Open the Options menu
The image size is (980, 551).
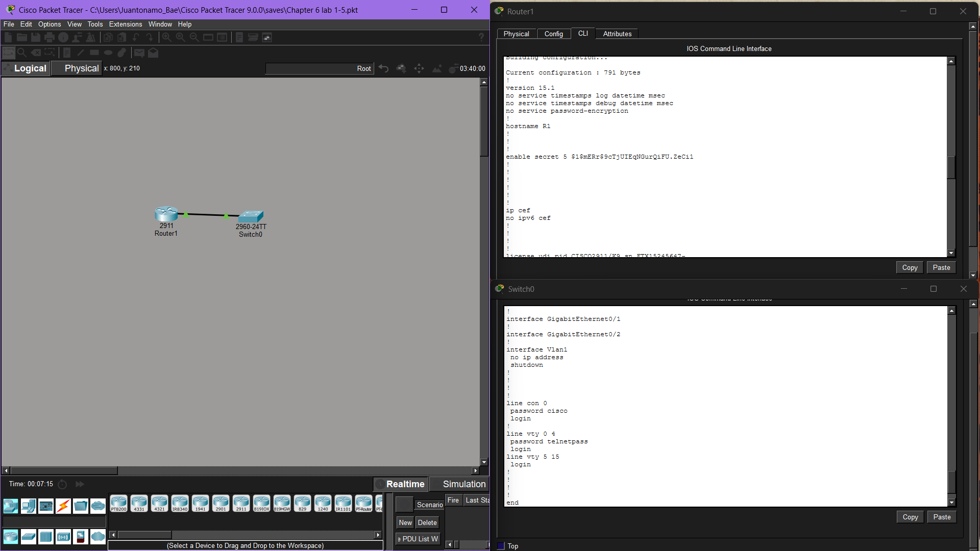(x=50, y=24)
